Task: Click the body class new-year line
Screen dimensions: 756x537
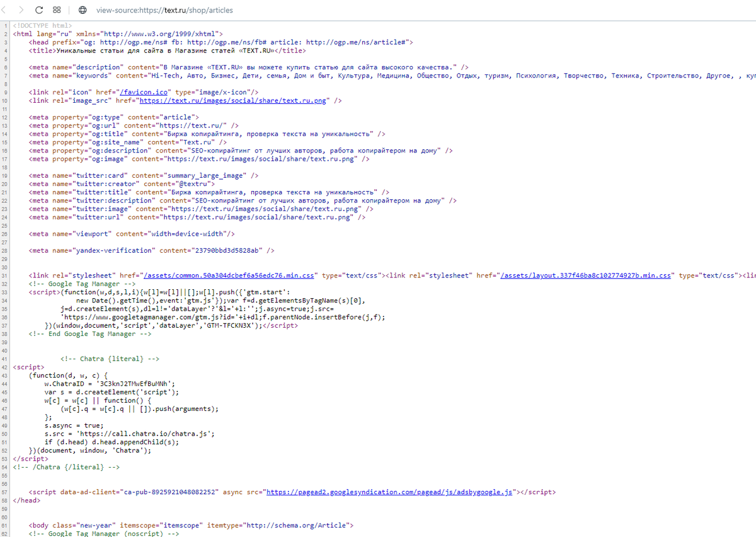Action: pos(192,525)
